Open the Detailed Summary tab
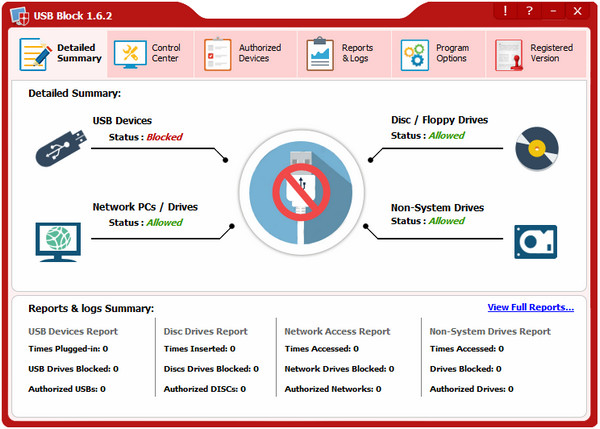The image size is (600, 429). pos(62,53)
